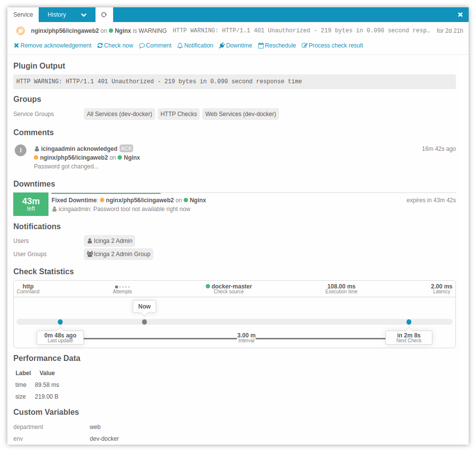Open Web Services (dev-docker) service group
Screen dimensions: 476x452
(241, 114)
